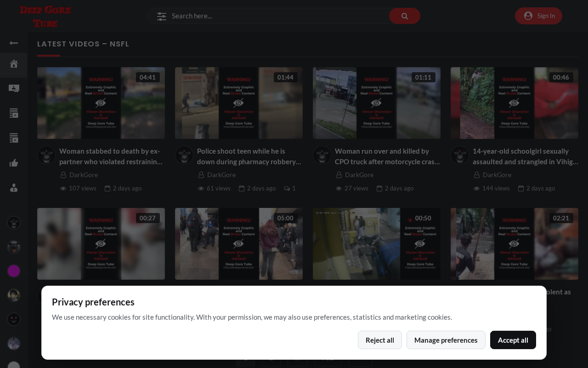Click the red magnifier search button
This screenshot has height=368, width=588.
(405, 16)
